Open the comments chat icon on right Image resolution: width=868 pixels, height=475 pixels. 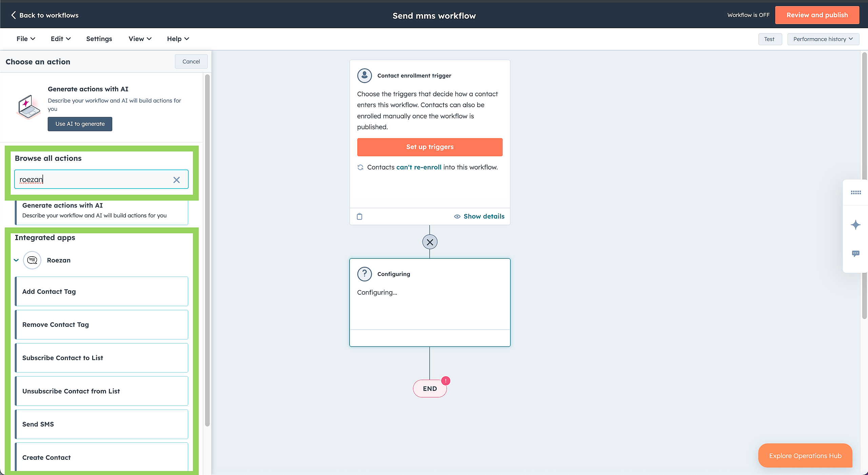(x=855, y=253)
